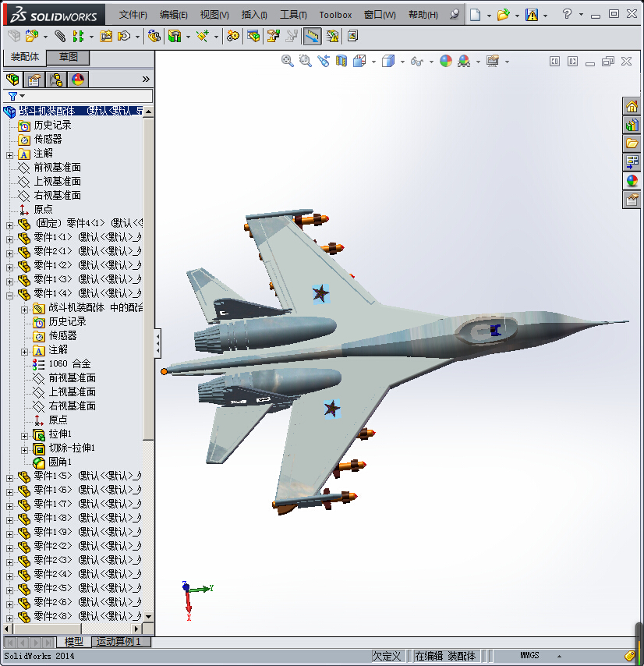Expand the 切除-拉伸1 cut feature
The height and width of the screenshot is (666, 644).
[25, 450]
